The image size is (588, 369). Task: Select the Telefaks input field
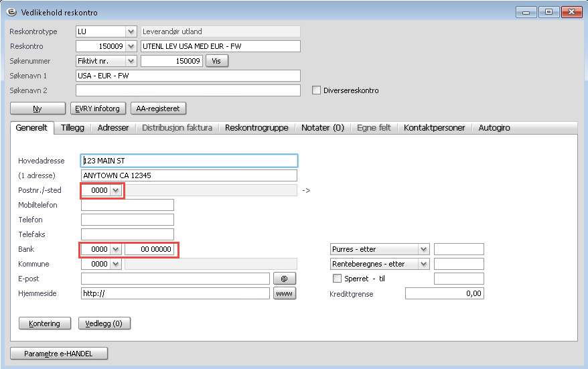127,234
